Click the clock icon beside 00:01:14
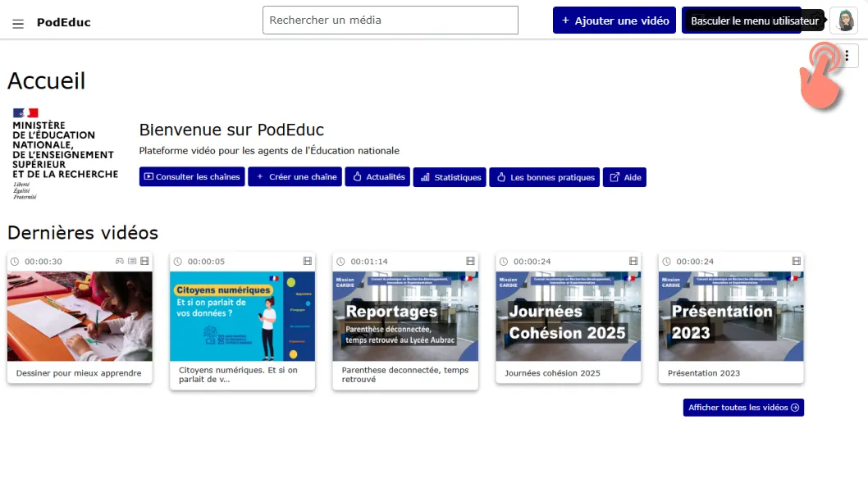The image size is (868, 488). [x=340, y=262]
